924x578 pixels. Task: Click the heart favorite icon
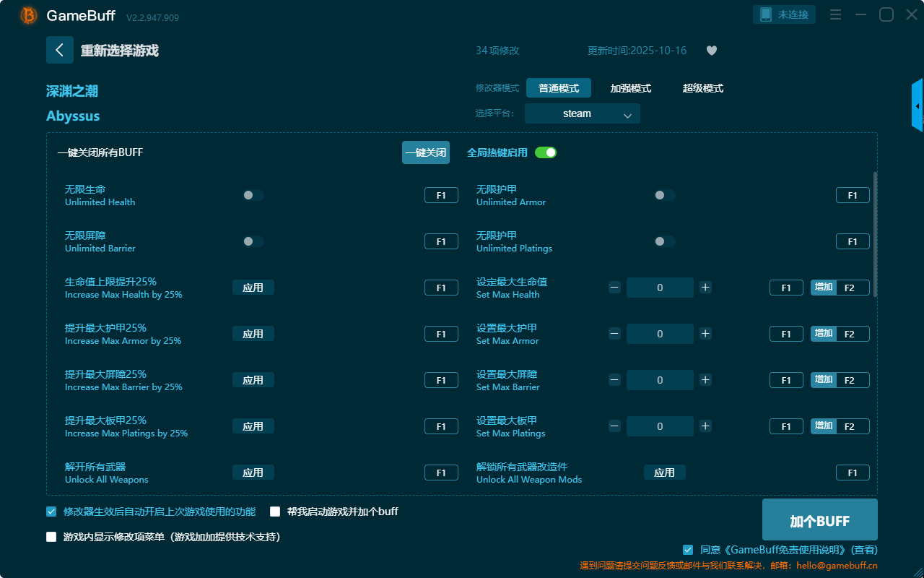711,51
